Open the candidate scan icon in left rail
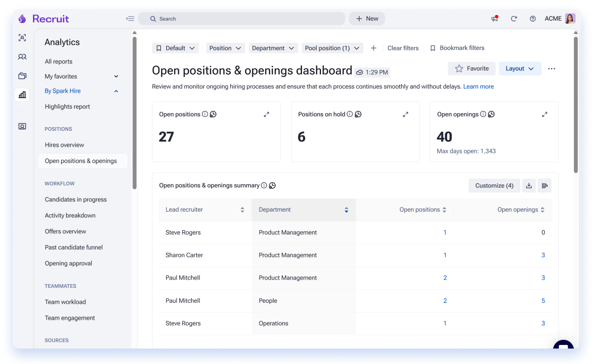Viewport: 594px width, 364px height. pyautogui.click(x=22, y=38)
